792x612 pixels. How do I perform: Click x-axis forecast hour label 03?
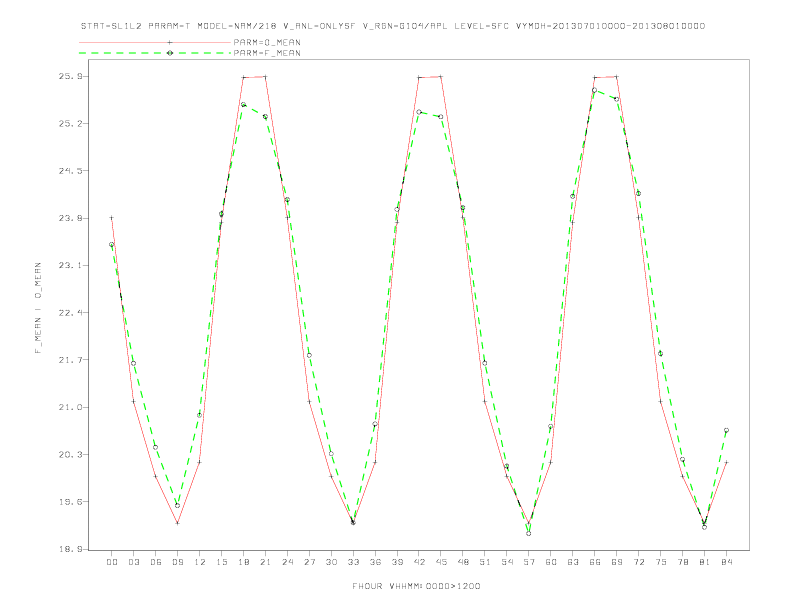134,562
